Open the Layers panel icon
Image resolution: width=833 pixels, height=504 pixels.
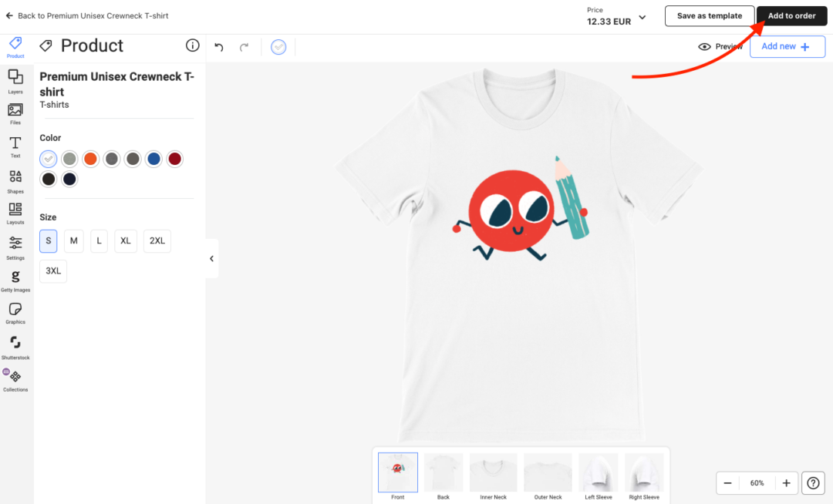pos(15,80)
